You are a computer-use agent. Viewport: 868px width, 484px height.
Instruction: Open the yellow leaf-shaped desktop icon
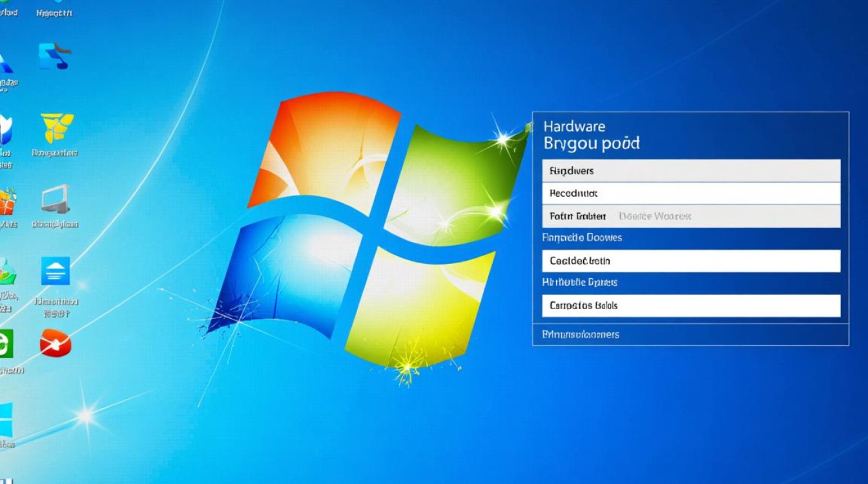coord(57,128)
